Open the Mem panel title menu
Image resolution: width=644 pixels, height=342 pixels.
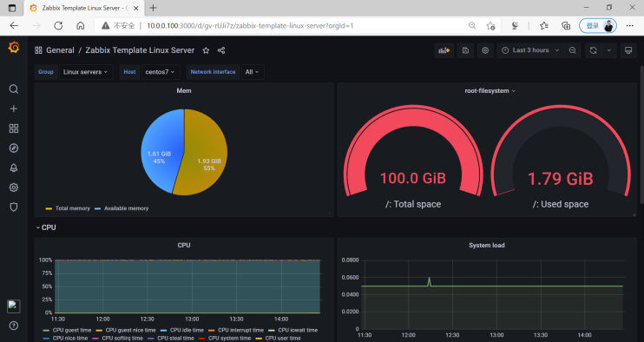(184, 91)
